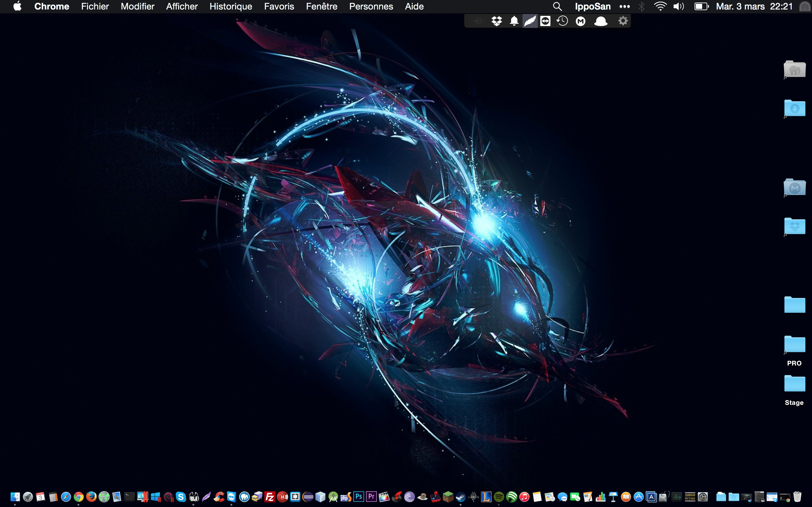Viewport: 812px width, 507px height.
Task: Open the Fichier menu
Action: point(95,6)
